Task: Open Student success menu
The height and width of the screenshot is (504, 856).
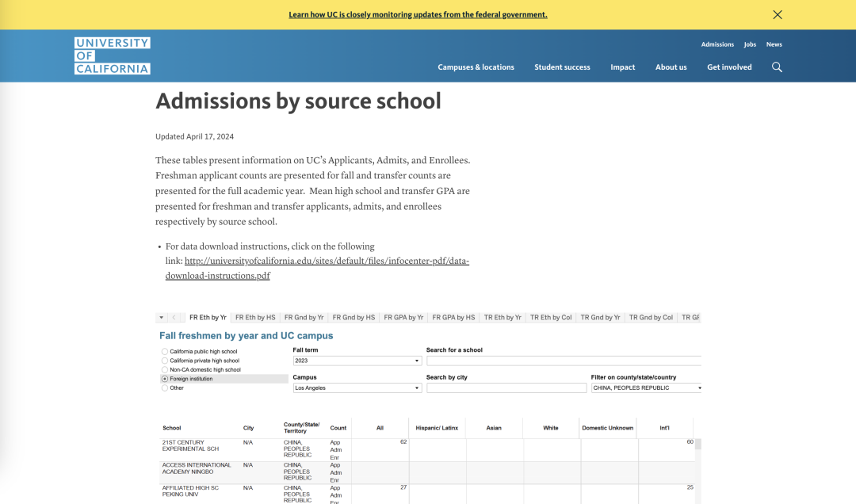Action: coord(562,67)
